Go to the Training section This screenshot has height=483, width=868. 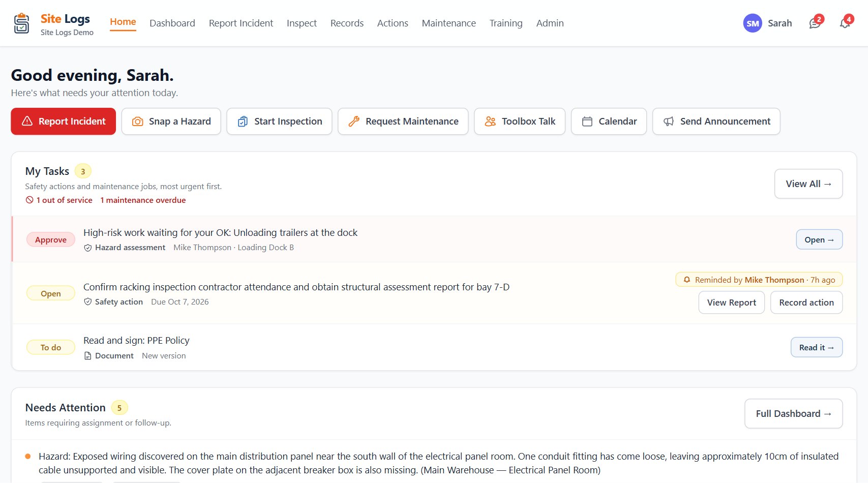[506, 23]
